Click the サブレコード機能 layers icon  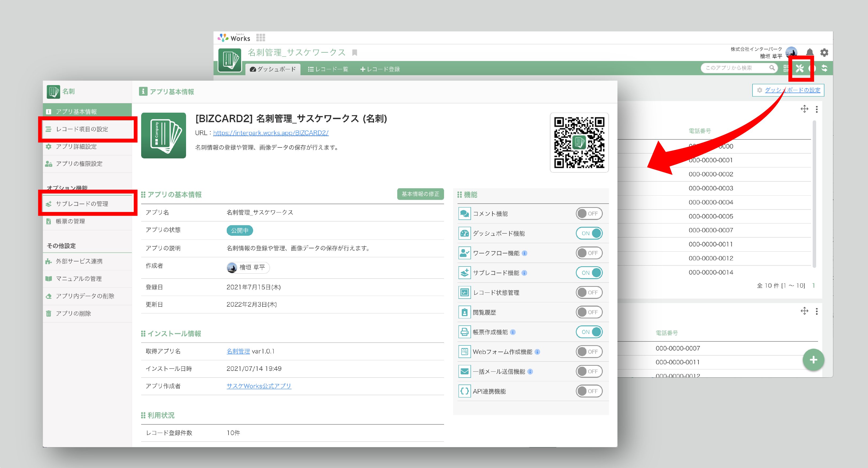[464, 273]
